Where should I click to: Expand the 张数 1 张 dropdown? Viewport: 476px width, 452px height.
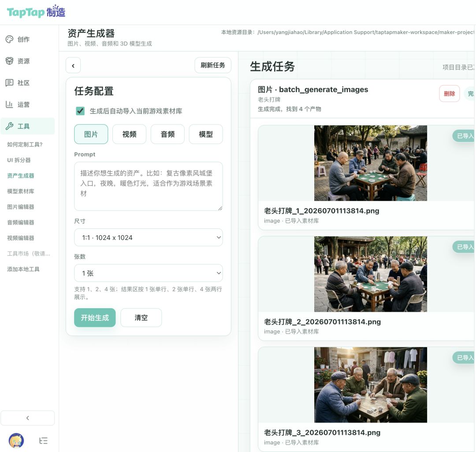pyautogui.click(x=149, y=273)
